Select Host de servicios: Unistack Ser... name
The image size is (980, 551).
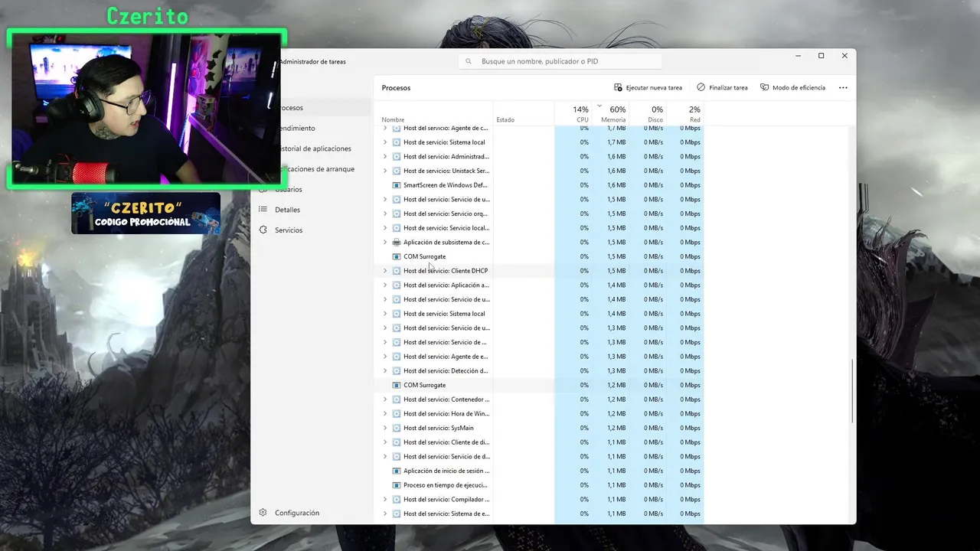coord(446,171)
